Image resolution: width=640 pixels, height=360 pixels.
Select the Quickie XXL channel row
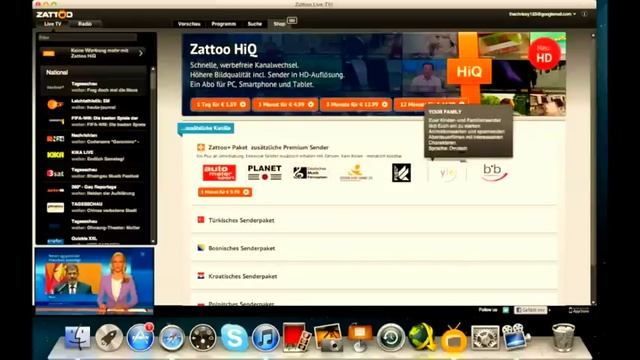pos(93,240)
